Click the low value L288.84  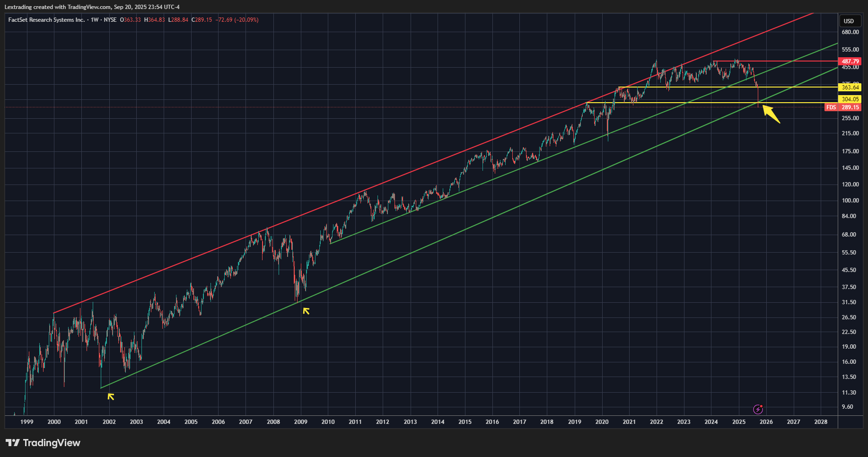pyautogui.click(x=178, y=20)
